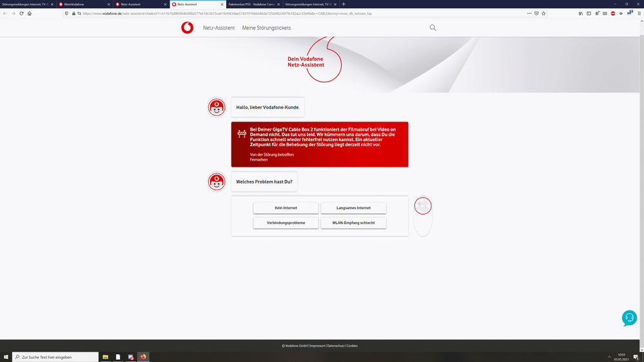Click the 'Hallo, lieber Vodafone-Kunde.' message
Image resolution: width=644 pixels, height=362 pixels.
(x=268, y=107)
